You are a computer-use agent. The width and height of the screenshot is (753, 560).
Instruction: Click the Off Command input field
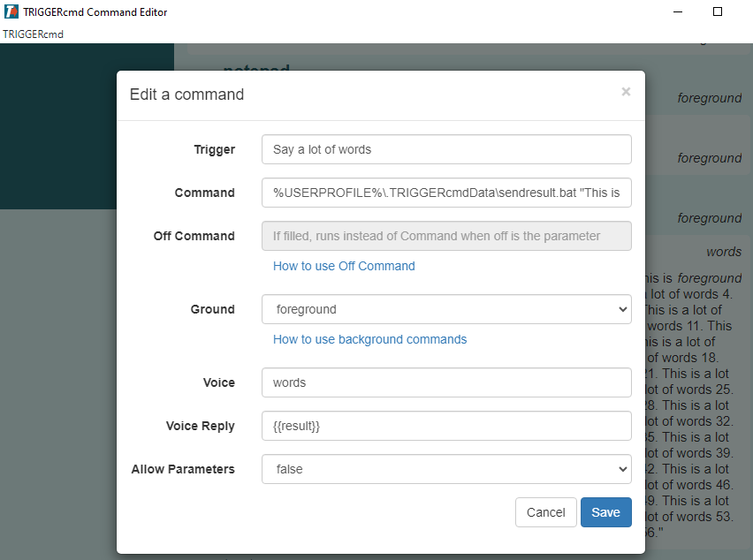coord(446,236)
